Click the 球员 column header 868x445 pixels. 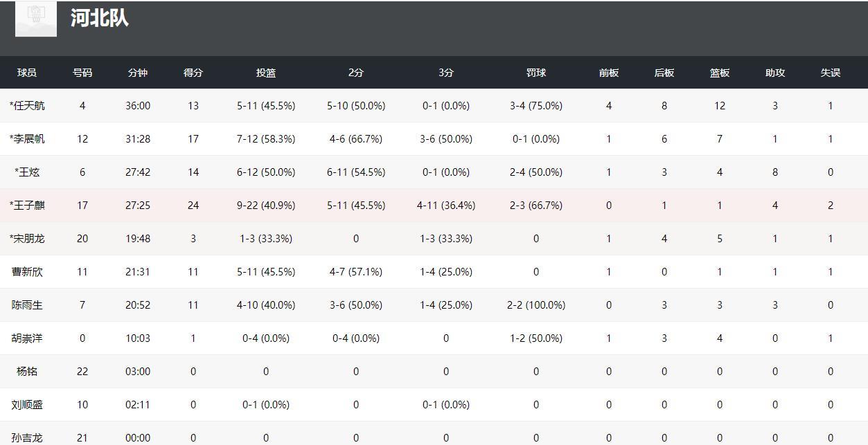click(x=27, y=73)
